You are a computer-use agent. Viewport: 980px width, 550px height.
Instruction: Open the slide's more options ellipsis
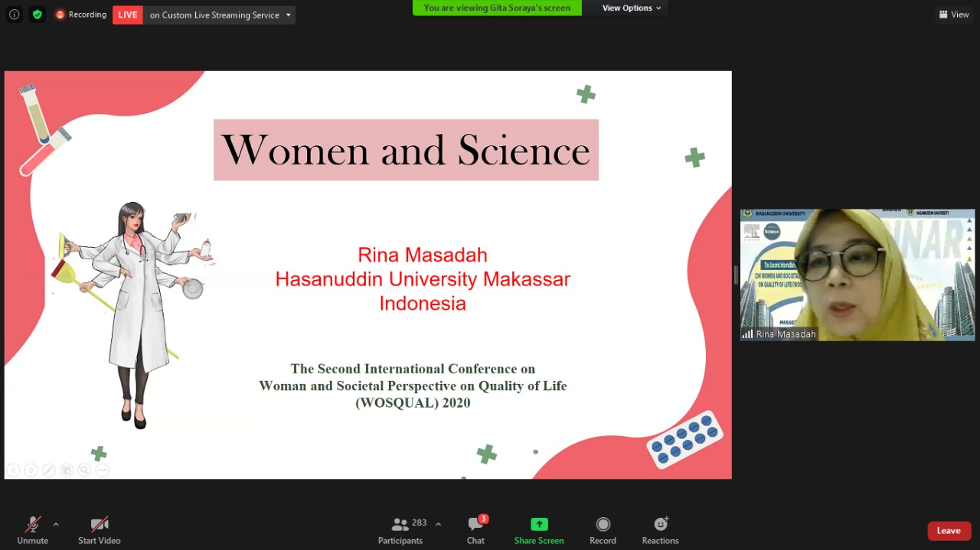[102, 470]
